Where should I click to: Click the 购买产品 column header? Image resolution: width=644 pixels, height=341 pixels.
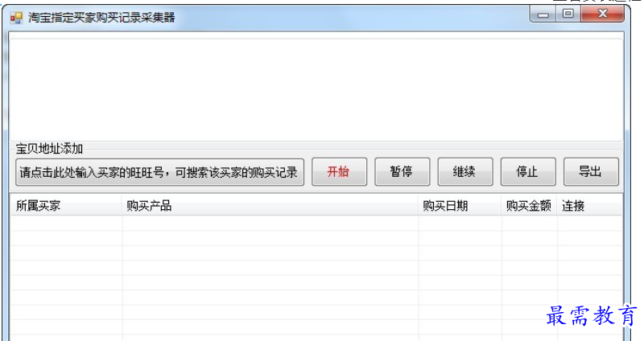(270, 206)
